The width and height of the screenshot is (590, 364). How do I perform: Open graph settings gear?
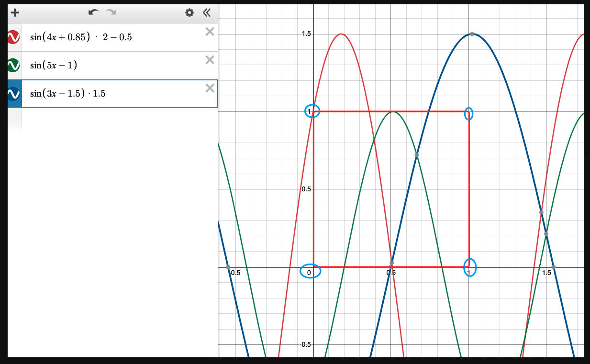pyautogui.click(x=189, y=12)
